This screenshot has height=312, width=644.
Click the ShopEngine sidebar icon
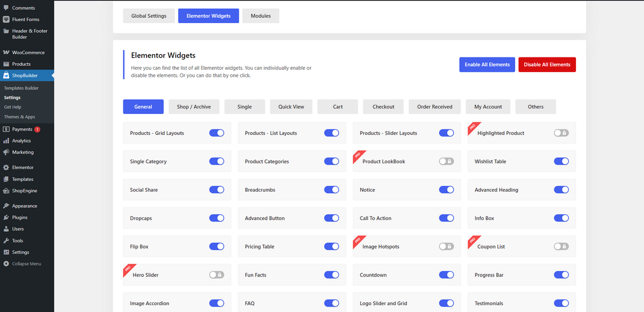[6, 191]
